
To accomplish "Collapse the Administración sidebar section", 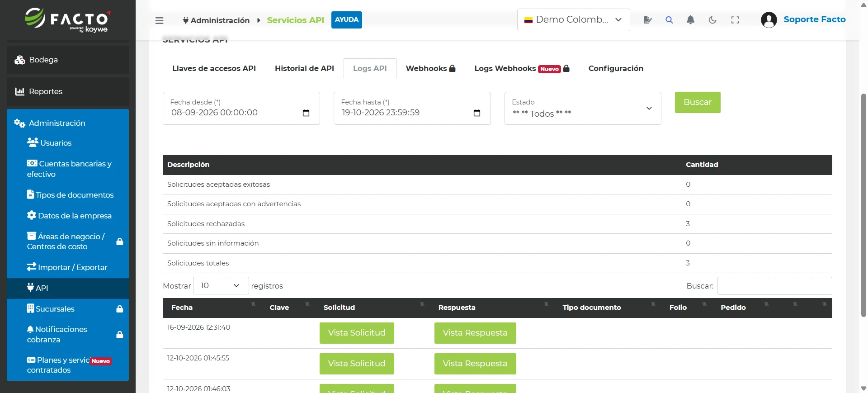I will point(68,123).
